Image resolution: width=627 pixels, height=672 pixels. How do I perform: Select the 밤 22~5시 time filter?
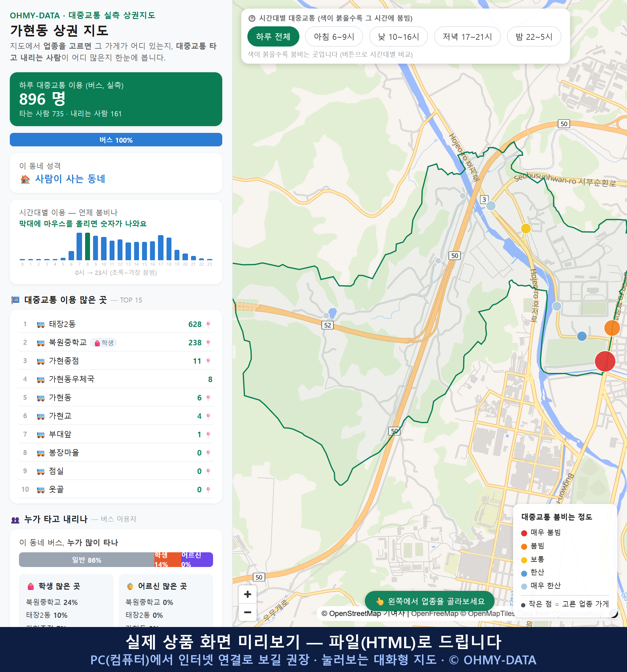click(534, 36)
